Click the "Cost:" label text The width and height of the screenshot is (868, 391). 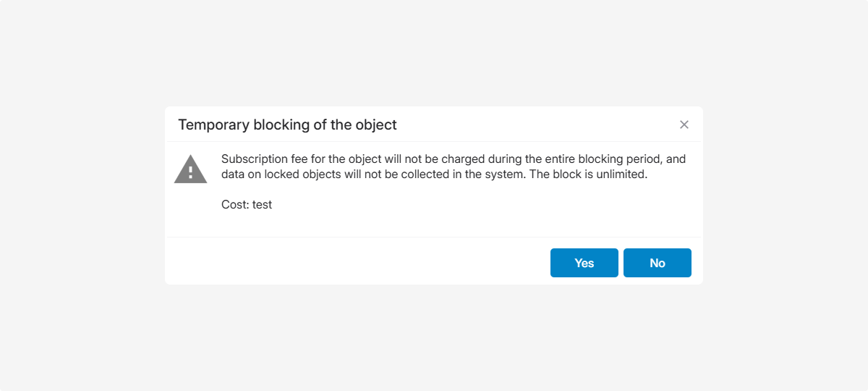point(235,204)
